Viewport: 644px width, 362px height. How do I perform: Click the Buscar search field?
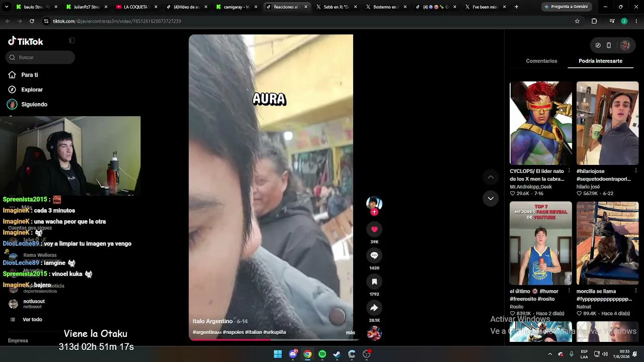40,57
